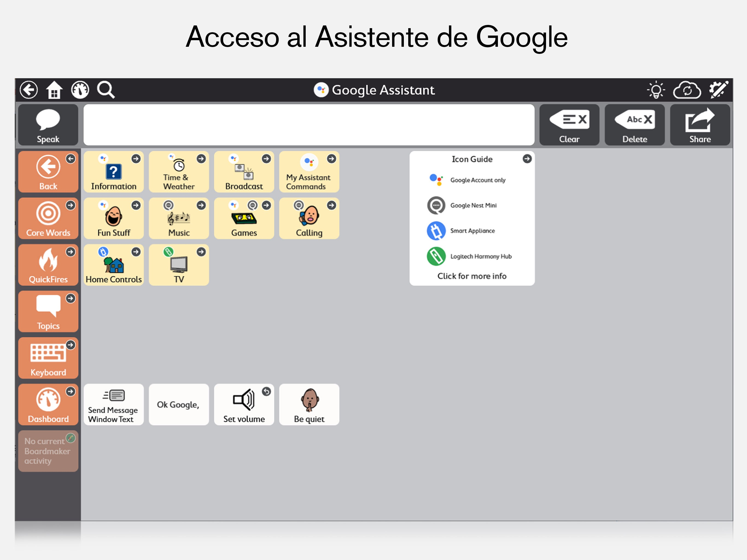This screenshot has width=747, height=560.
Task: Clear the message window
Action: coord(569,125)
